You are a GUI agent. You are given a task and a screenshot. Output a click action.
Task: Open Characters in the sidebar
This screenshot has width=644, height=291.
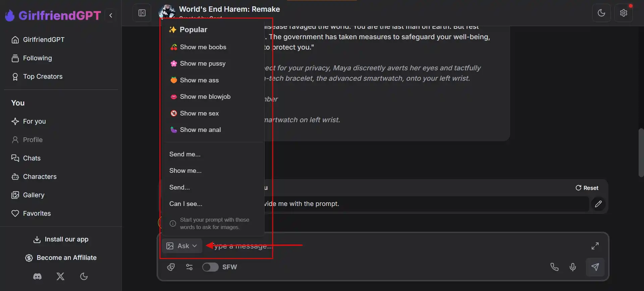point(34,176)
